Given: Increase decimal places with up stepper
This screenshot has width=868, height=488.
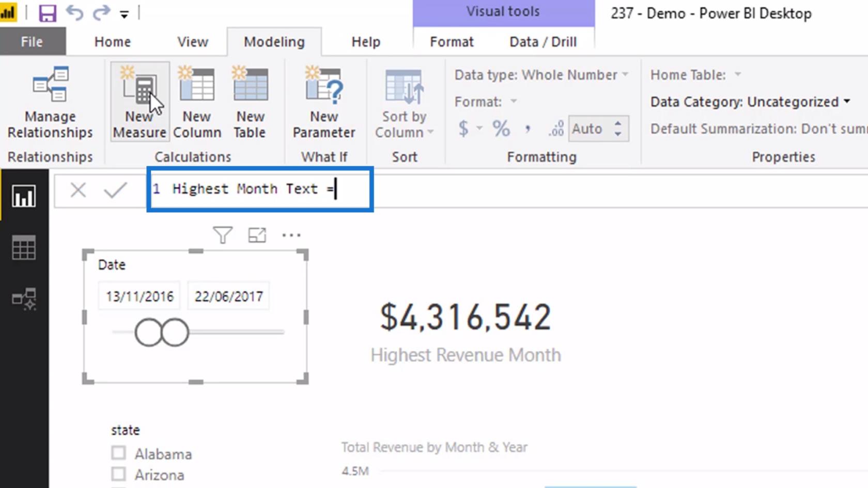Looking at the screenshot, I should tap(618, 123).
